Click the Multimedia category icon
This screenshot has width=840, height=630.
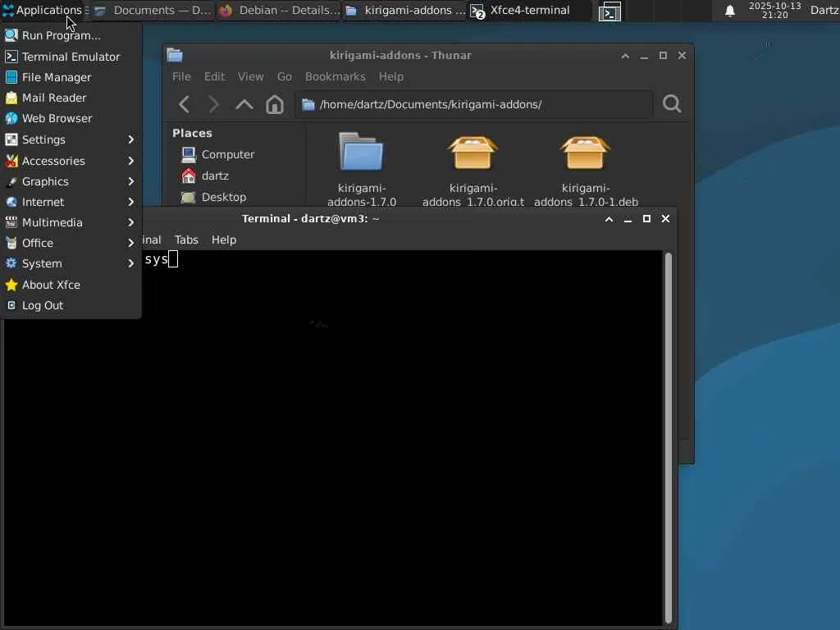(x=11, y=222)
